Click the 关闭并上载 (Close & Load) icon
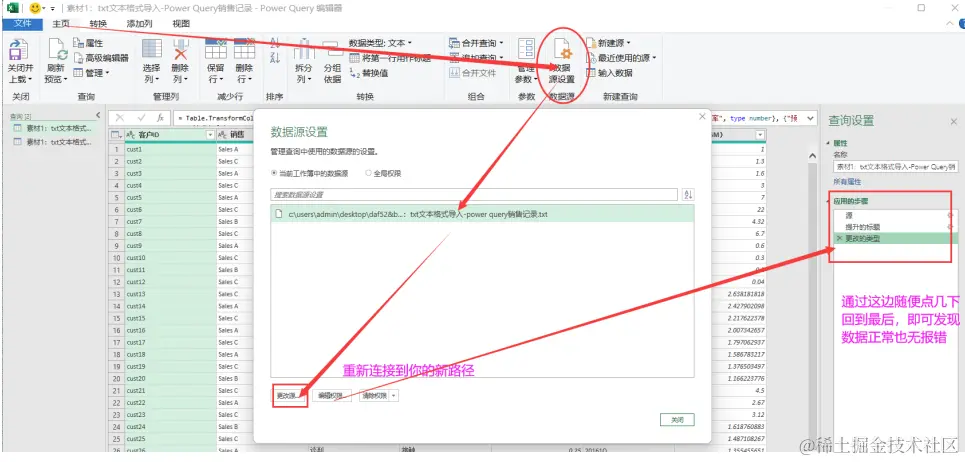Screen dimensions: 965x462 (x=19, y=50)
